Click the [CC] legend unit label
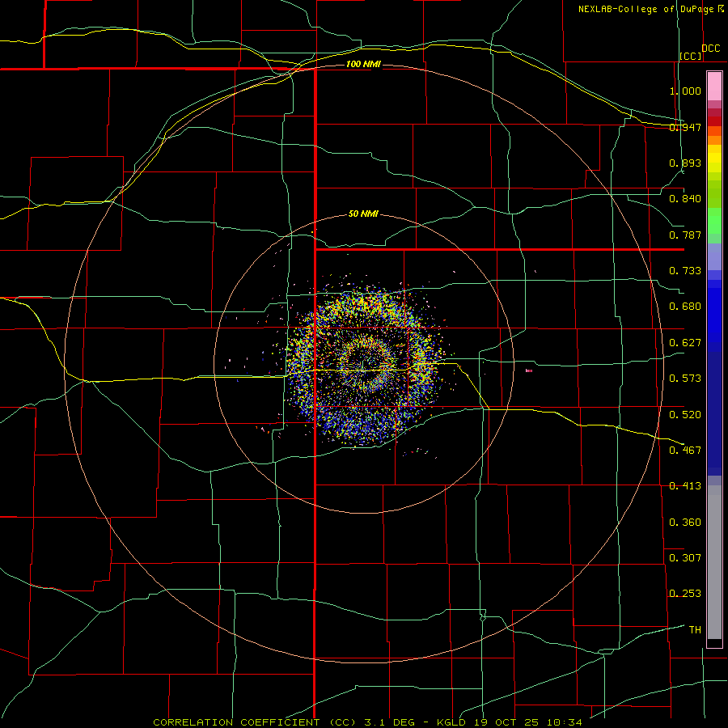The width and height of the screenshot is (728, 728). [691, 56]
